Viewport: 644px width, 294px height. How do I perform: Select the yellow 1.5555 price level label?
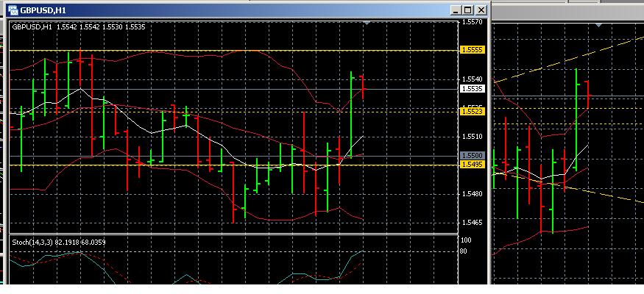click(471, 50)
